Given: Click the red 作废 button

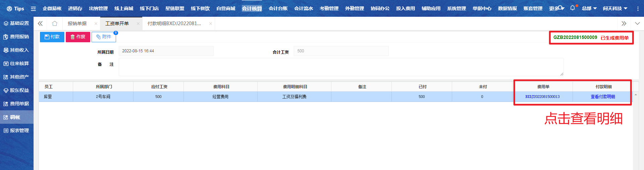Looking at the screenshot, I should pyautogui.click(x=78, y=37).
